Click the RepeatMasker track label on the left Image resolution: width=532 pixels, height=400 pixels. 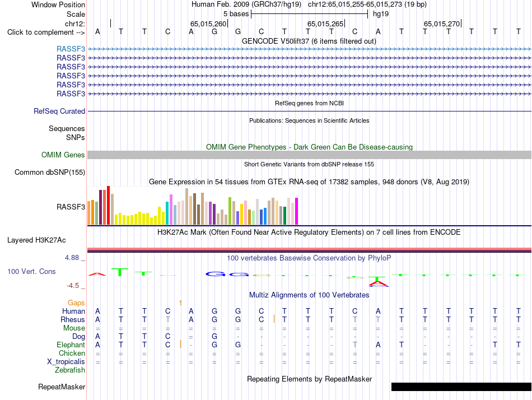click(x=62, y=387)
